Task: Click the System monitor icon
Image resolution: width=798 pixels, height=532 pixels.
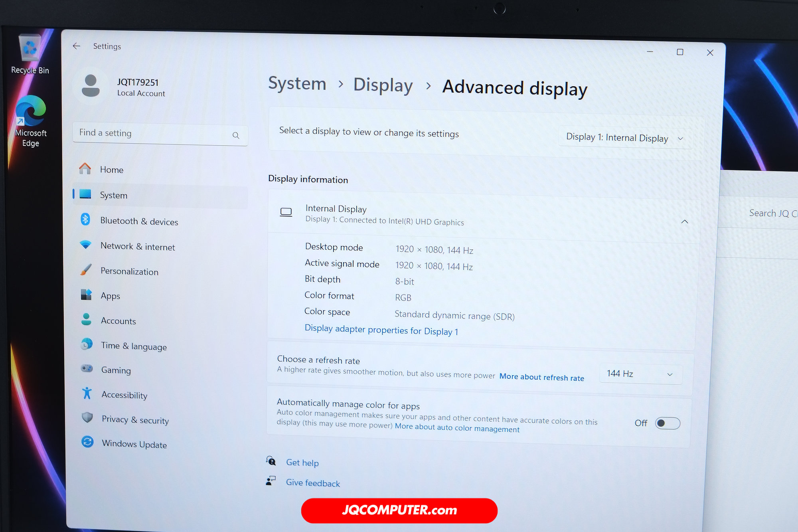Action: tap(85, 194)
